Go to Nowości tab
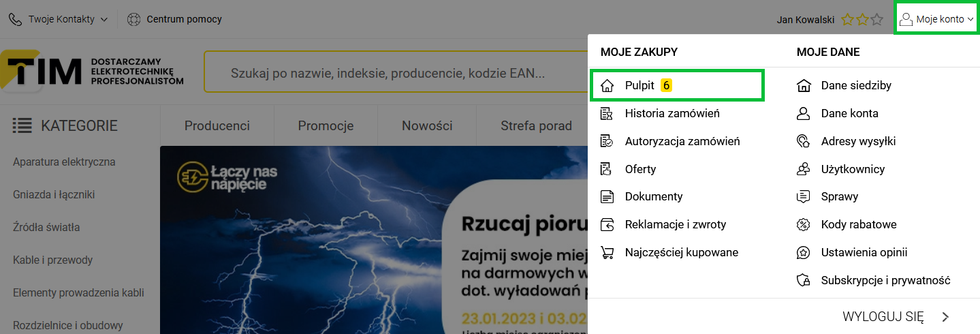Viewport: 980px width, 334px height. pyautogui.click(x=427, y=125)
